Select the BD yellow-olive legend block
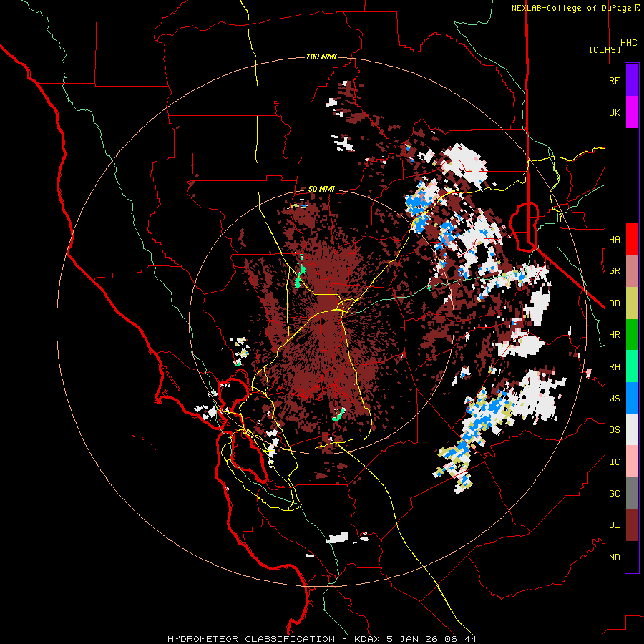 tap(632, 303)
